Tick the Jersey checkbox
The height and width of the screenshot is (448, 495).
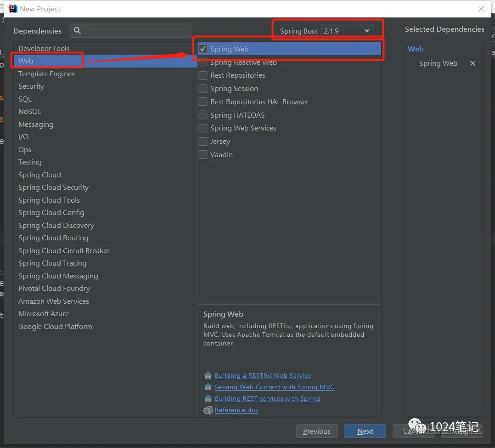203,141
